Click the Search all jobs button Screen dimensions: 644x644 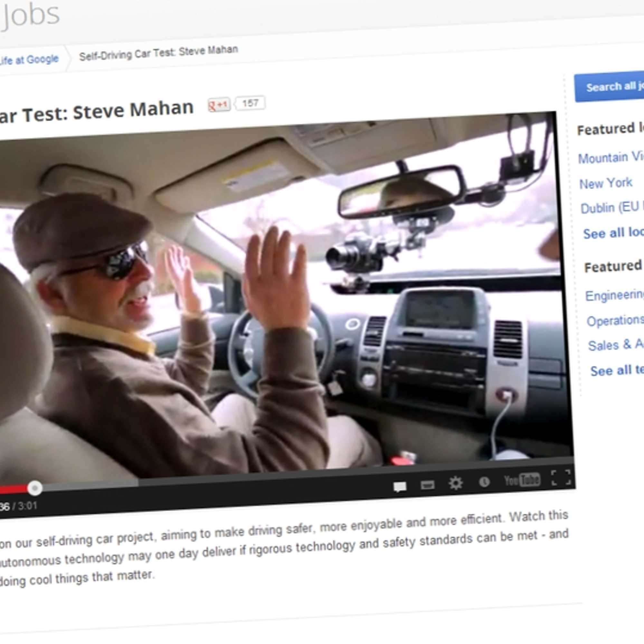(609, 87)
